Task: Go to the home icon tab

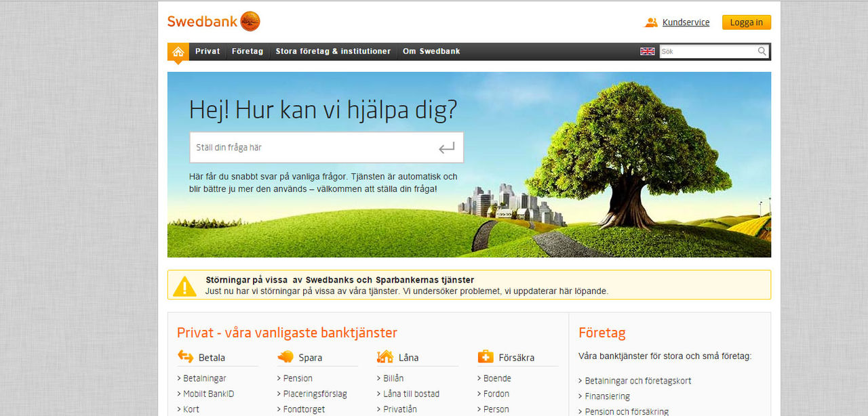Action: pos(178,52)
